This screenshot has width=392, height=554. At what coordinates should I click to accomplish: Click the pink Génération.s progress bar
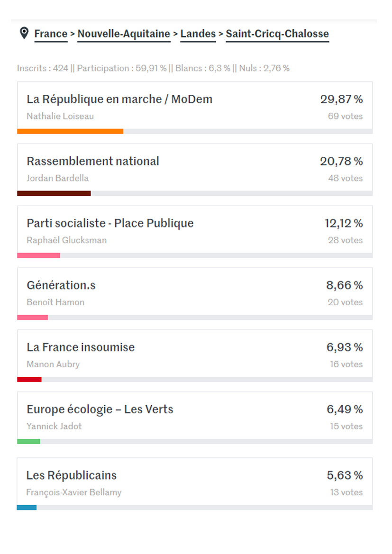point(33,317)
